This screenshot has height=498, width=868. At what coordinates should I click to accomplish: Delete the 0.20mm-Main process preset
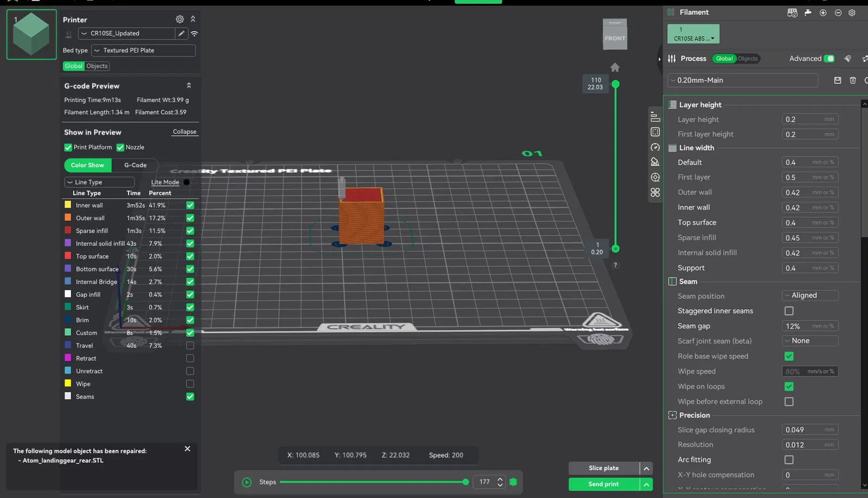(853, 80)
